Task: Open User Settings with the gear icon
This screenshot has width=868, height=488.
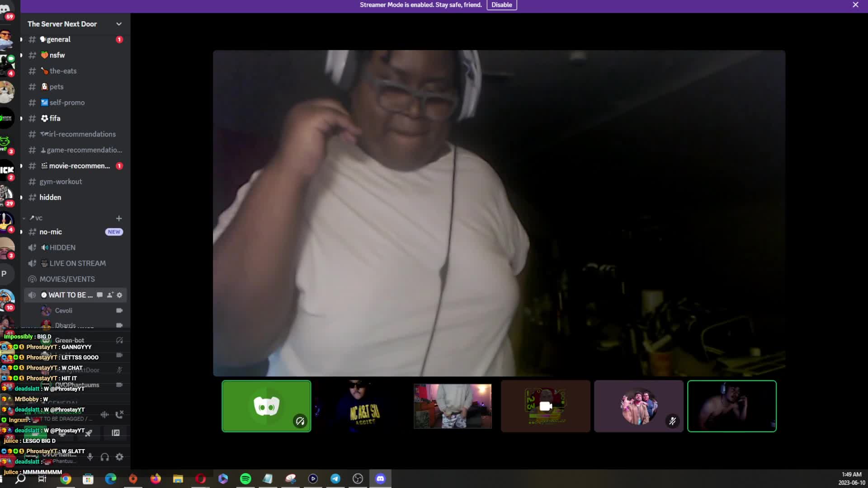Action: click(x=119, y=457)
